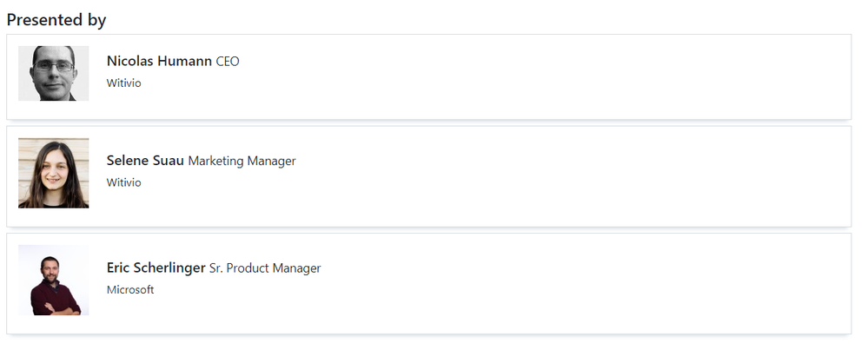Click Eric Scherlinger's profile photo

[53, 281]
